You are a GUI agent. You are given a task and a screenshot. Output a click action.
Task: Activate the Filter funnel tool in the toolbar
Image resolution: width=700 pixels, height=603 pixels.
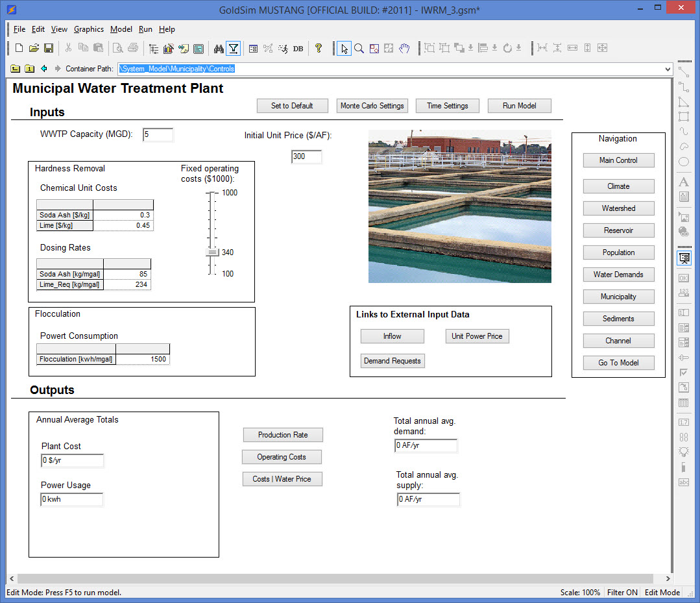(x=234, y=49)
